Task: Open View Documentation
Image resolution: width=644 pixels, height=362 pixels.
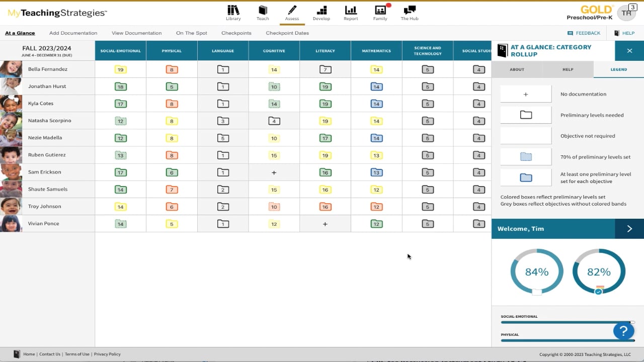Action: click(136, 33)
